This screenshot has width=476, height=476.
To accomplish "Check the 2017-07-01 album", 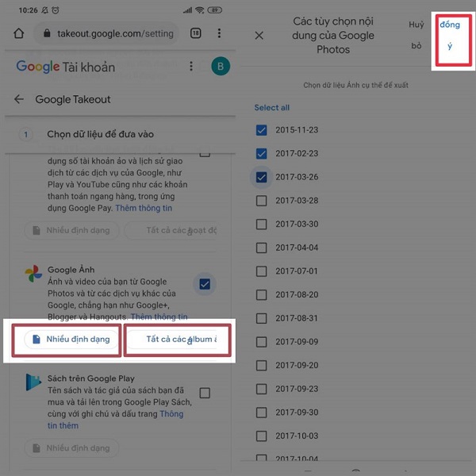I will pos(261,271).
